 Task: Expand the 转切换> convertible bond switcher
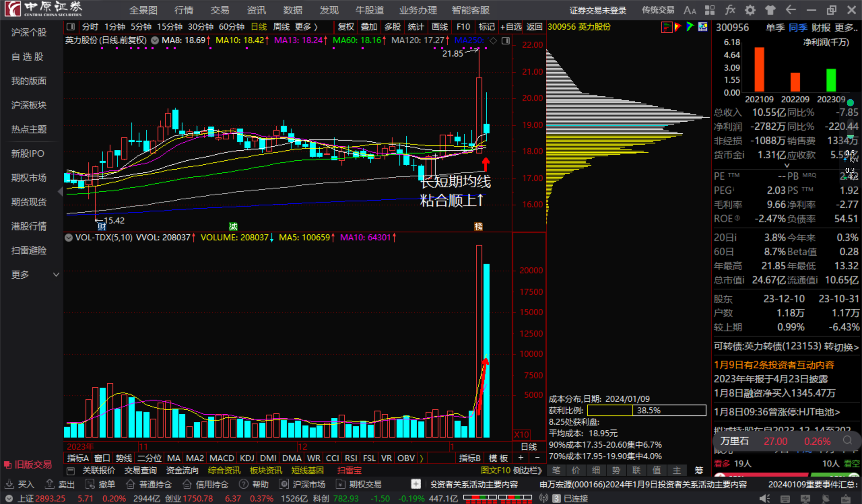pos(841,347)
